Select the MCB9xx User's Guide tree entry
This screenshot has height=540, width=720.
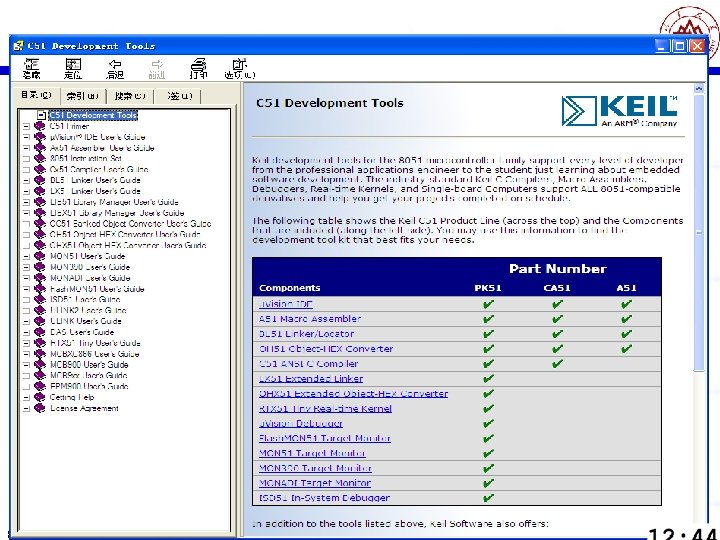pos(89,375)
